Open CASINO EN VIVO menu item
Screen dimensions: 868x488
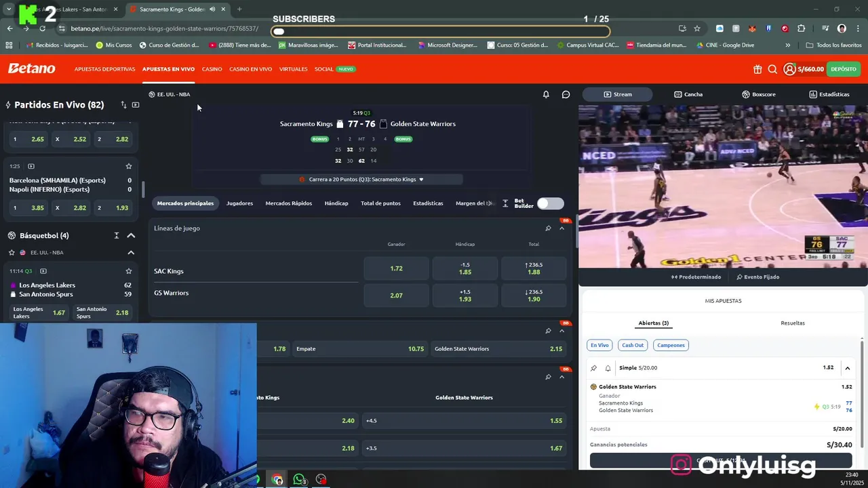pyautogui.click(x=250, y=69)
